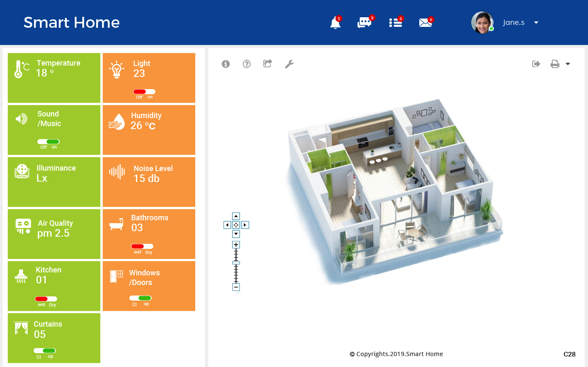Click the print icon top right

coord(555,63)
